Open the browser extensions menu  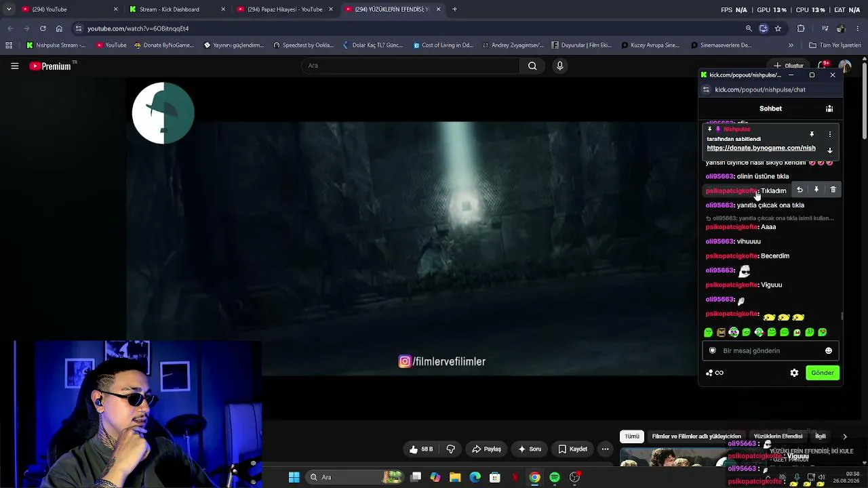pyautogui.click(x=801, y=28)
